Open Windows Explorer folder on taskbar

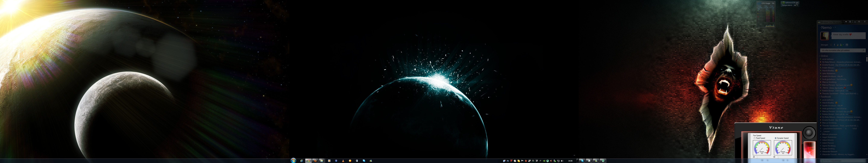click(322, 161)
